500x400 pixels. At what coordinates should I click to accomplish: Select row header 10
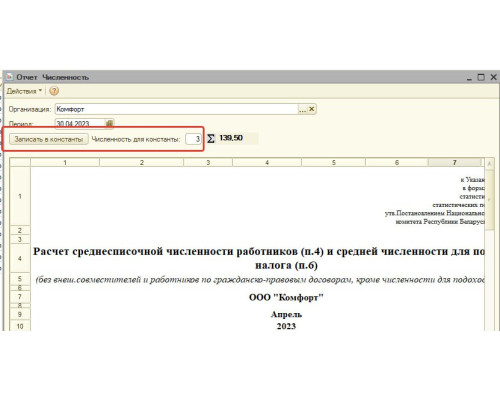pos(20,326)
